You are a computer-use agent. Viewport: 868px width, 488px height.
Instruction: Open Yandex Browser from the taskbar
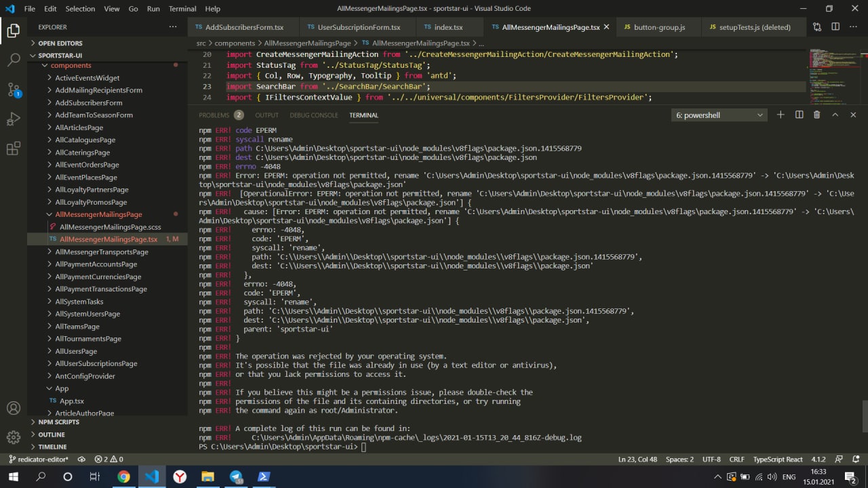pos(180,476)
